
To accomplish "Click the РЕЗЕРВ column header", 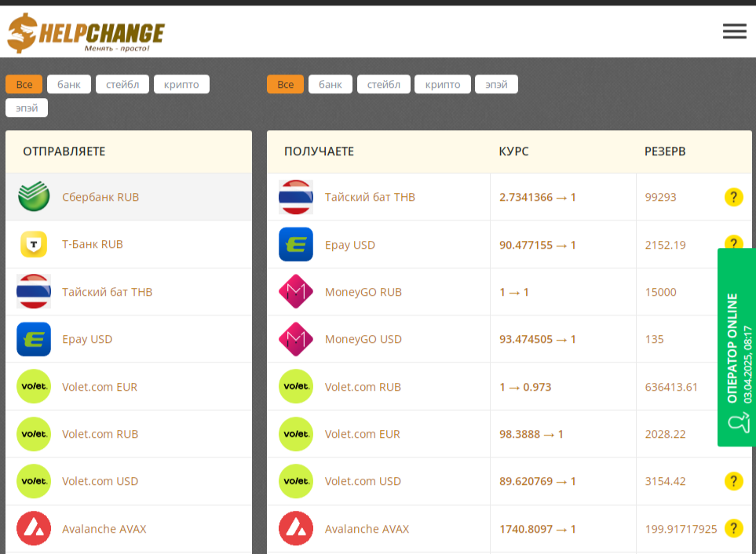I will click(x=665, y=151).
